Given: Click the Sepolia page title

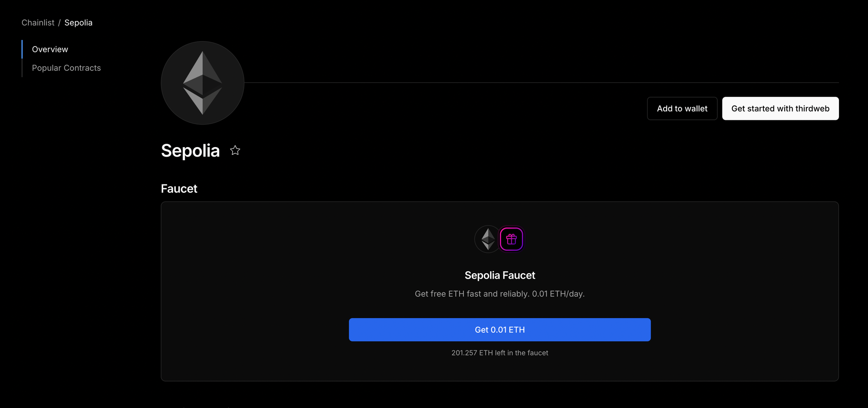Looking at the screenshot, I should coord(190,151).
